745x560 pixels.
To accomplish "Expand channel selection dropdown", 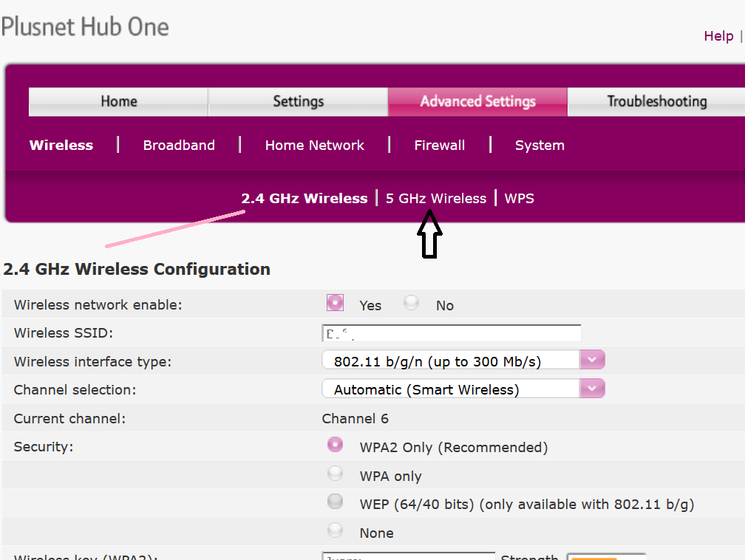I will [x=592, y=389].
